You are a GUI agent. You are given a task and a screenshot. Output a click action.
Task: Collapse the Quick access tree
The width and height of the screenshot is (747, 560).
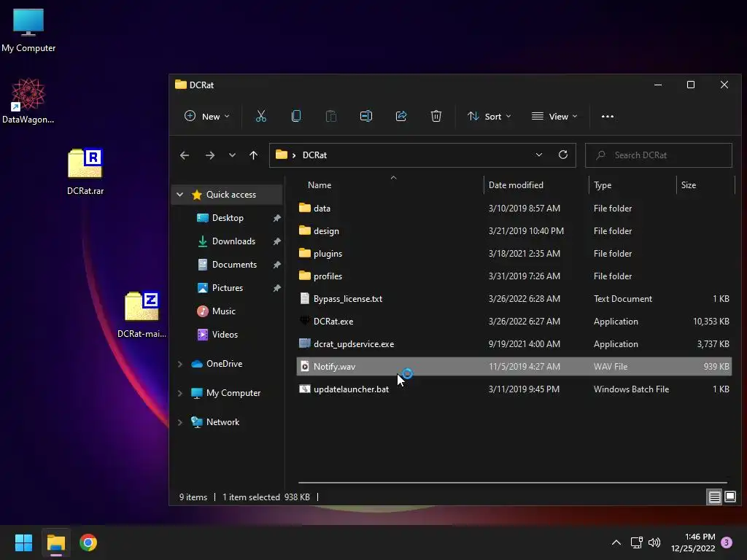point(179,194)
